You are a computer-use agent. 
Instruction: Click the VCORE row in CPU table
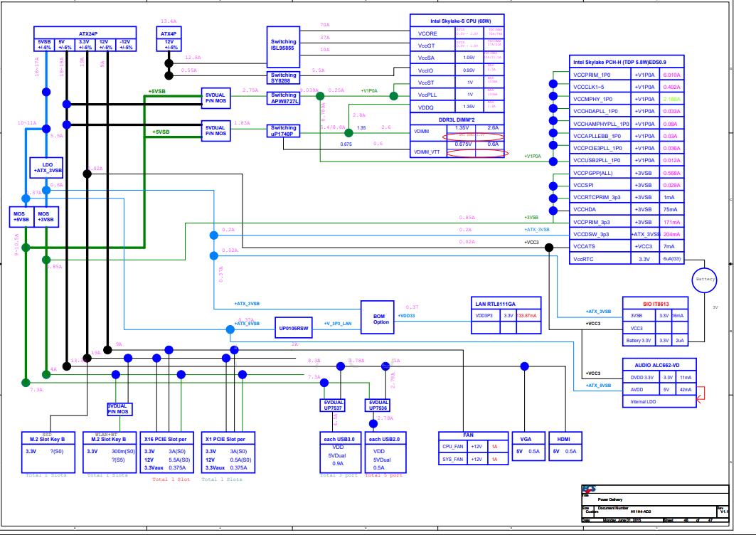(457, 33)
